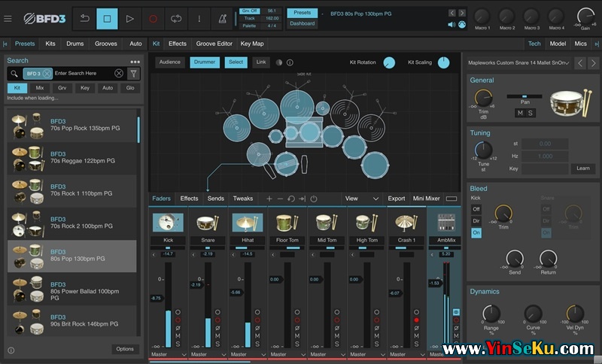The width and height of the screenshot is (602, 364).
Task: Select the Kick channel drum icon
Action: coord(168,223)
